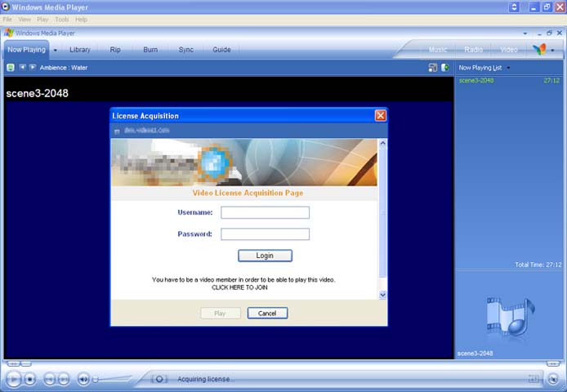The height and width of the screenshot is (392, 567).
Task: Click the Acquiring license status text
Action: click(206, 379)
